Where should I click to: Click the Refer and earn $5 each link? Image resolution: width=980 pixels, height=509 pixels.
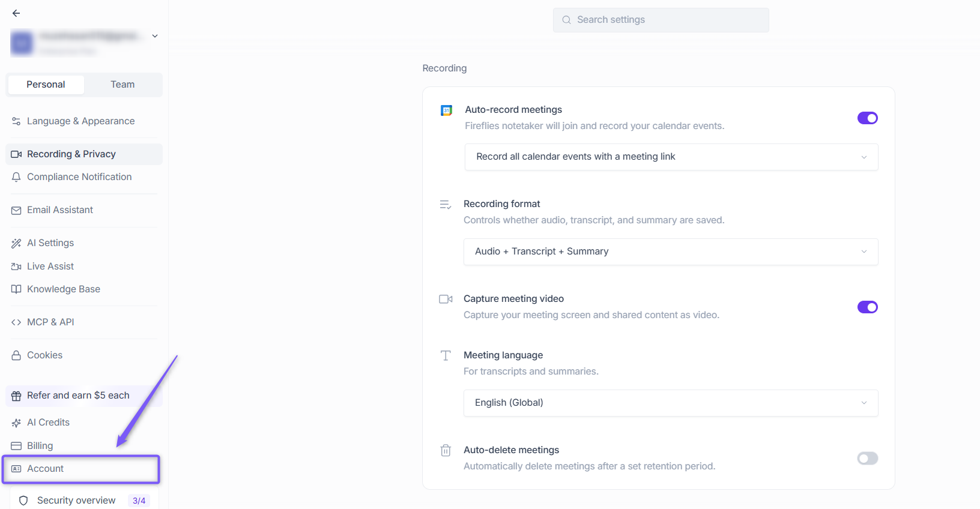pos(84,396)
